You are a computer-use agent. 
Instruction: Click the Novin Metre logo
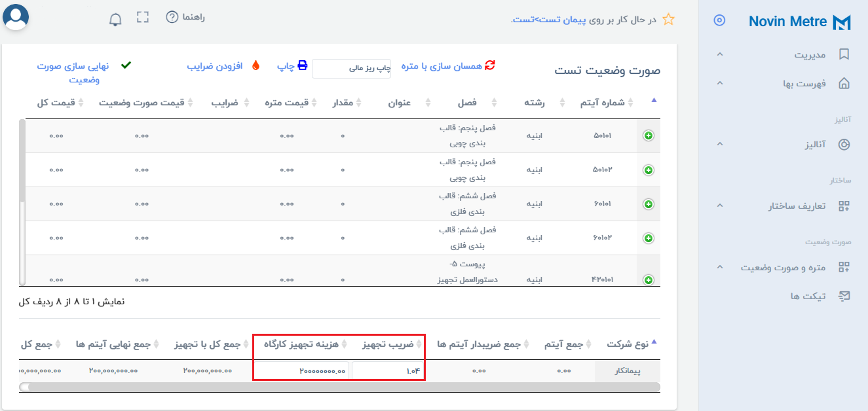799,22
